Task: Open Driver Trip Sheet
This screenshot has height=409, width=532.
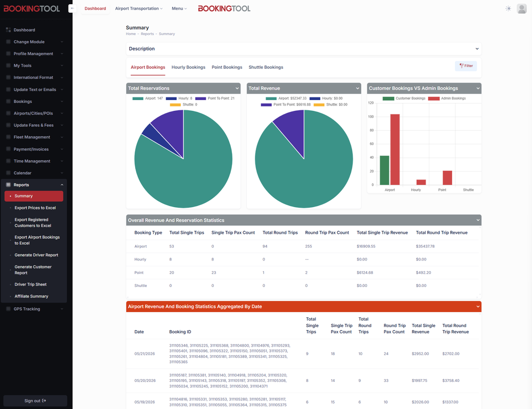Action: (x=30, y=284)
